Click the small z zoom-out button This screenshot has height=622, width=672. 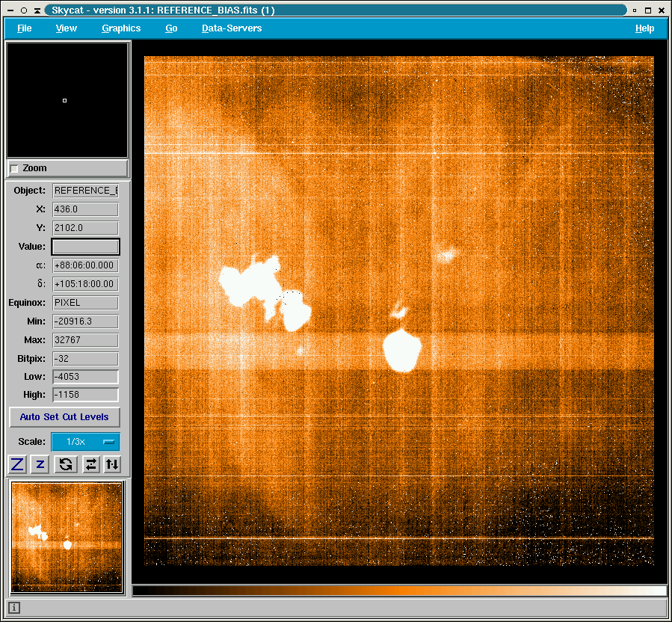click(x=40, y=464)
